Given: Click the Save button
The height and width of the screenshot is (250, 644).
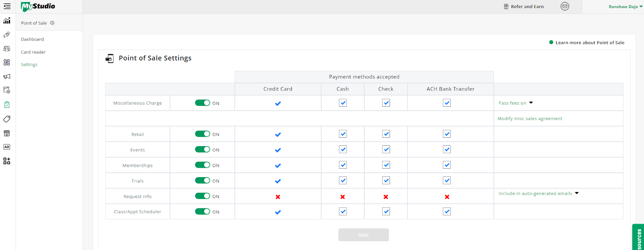Looking at the screenshot, I should pos(363,235).
